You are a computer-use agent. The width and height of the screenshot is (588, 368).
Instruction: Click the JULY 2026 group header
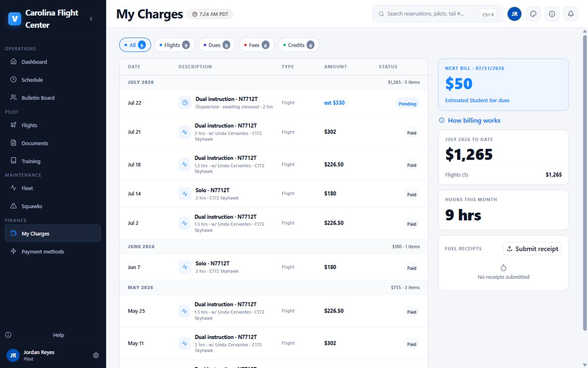(274, 82)
